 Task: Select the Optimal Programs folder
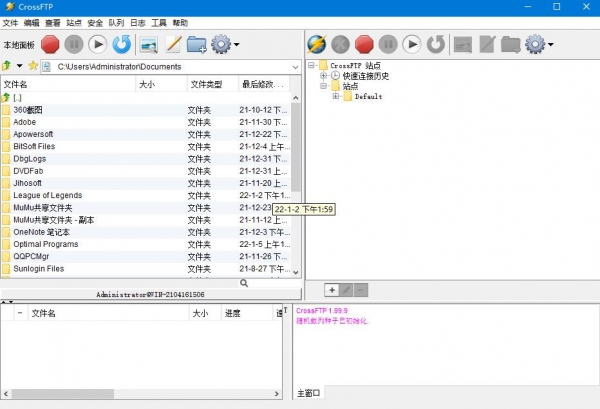[x=145, y=244]
